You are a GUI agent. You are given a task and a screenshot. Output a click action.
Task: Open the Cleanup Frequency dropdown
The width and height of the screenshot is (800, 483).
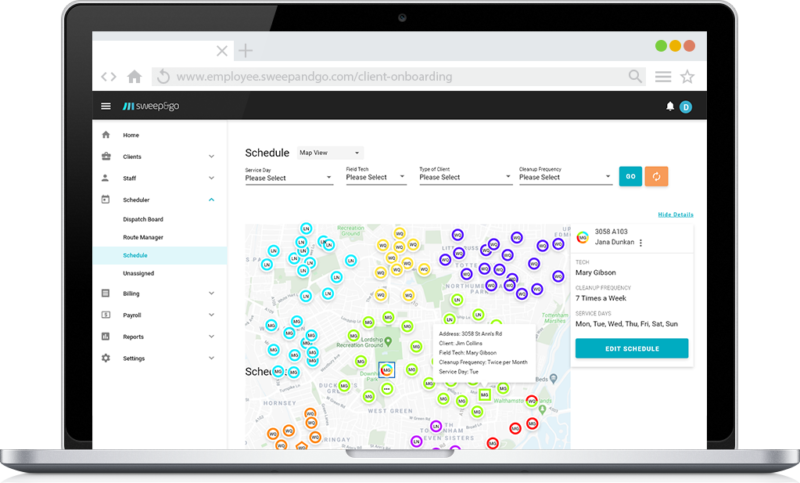[x=565, y=177]
